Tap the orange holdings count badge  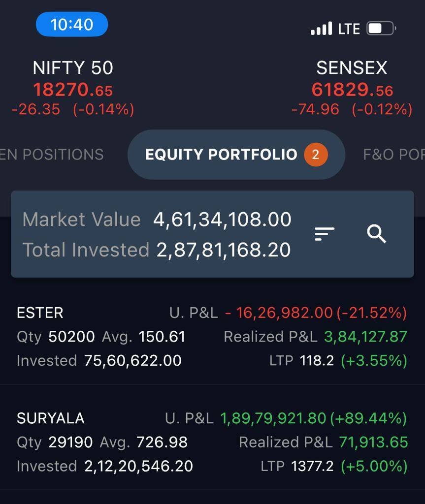coord(316,155)
